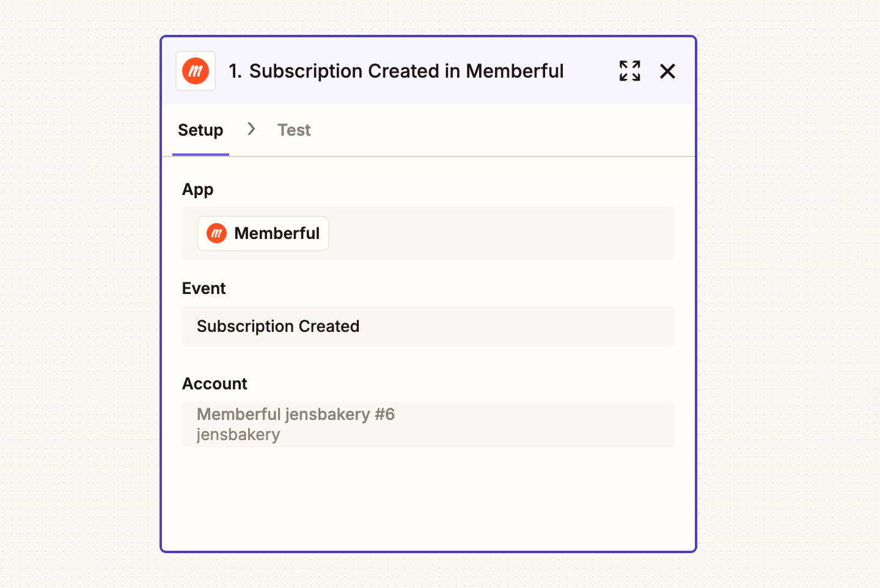Open the Test tab
880x588 pixels.
294,130
